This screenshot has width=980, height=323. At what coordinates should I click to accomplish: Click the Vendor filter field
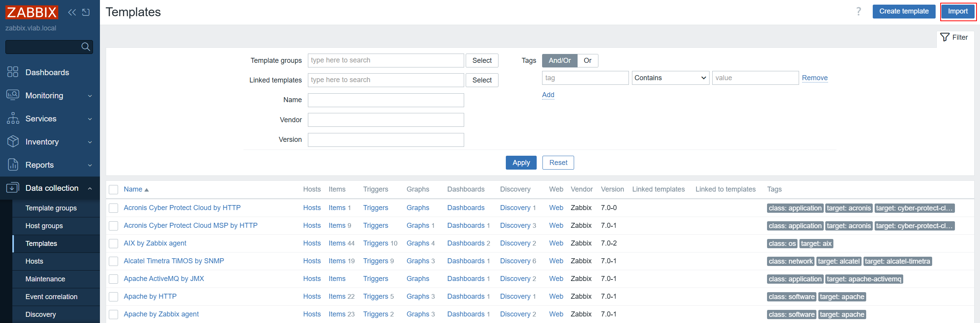(386, 120)
